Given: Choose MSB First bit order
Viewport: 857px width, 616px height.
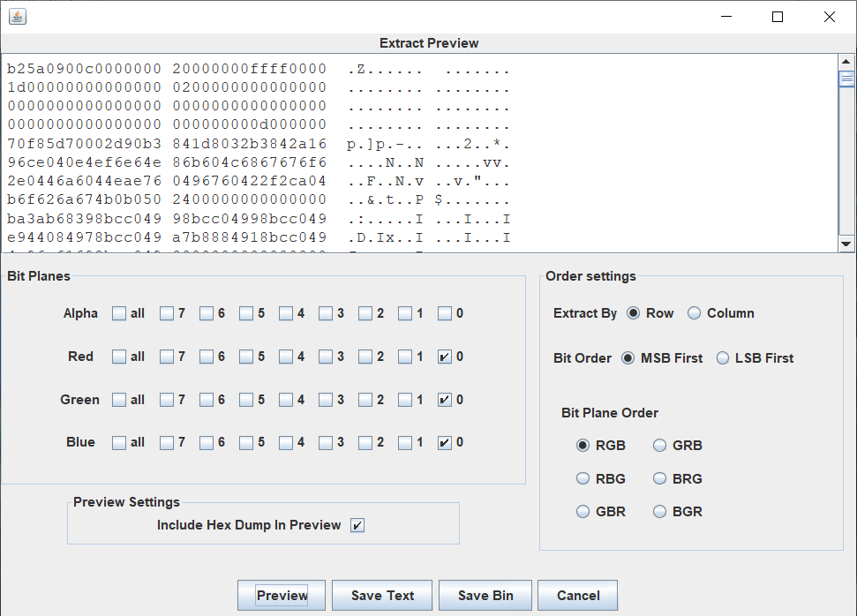Looking at the screenshot, I should (628, 358).
